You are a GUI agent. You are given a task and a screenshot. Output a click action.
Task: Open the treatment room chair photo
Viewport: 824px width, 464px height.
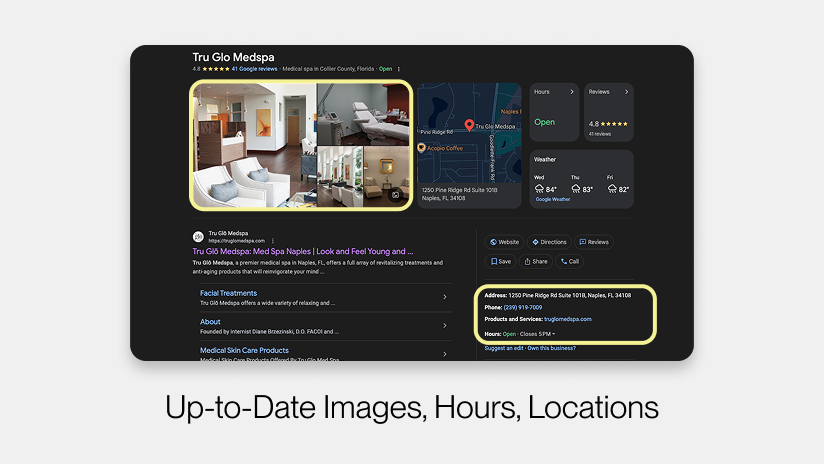click(363, 114)
